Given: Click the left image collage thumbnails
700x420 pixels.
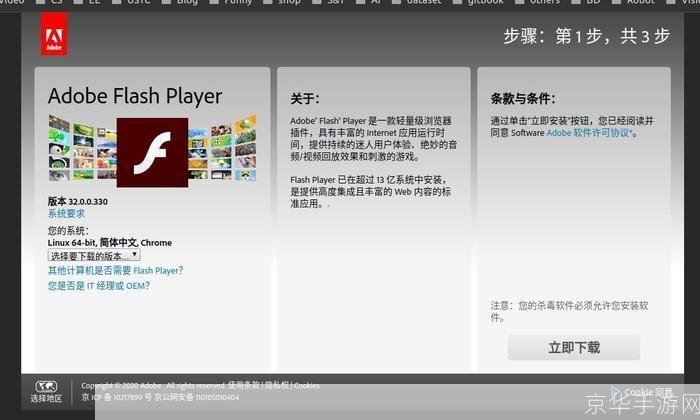Looking at the screenshot, I should 82,148.
